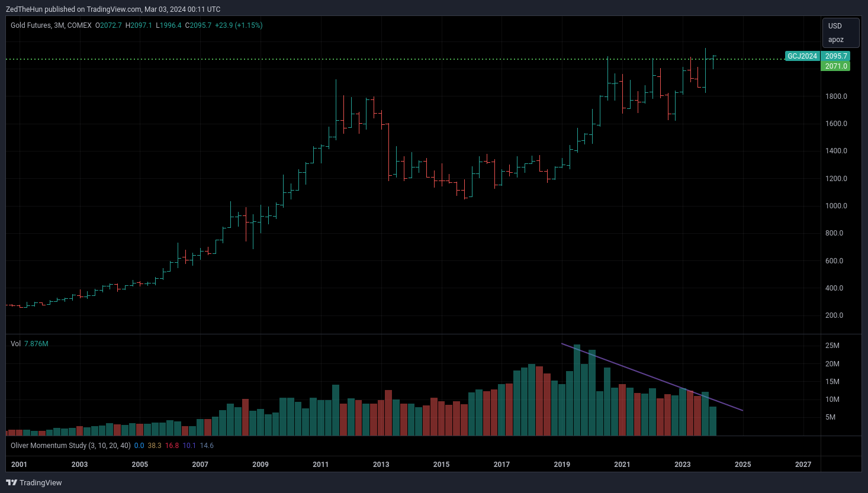868x493 pixels.
Task: Open the USD currency selector
Action: pyautogui.click(x=835, y=26)
